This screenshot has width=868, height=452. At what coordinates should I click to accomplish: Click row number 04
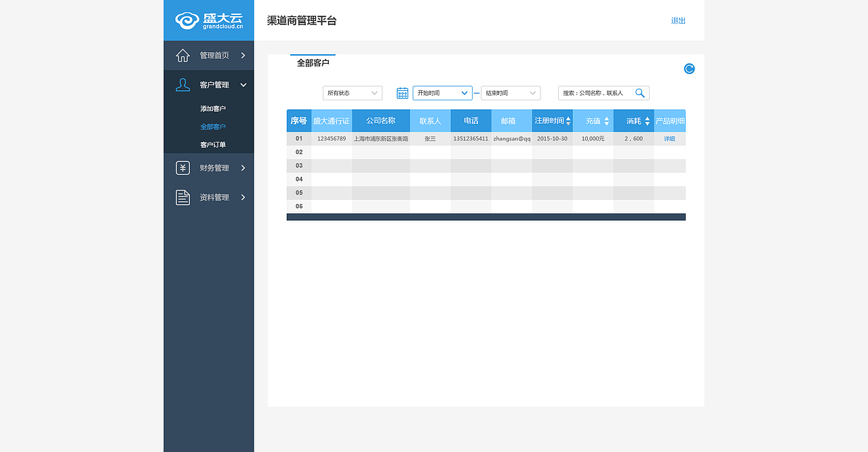coord(299,179)
